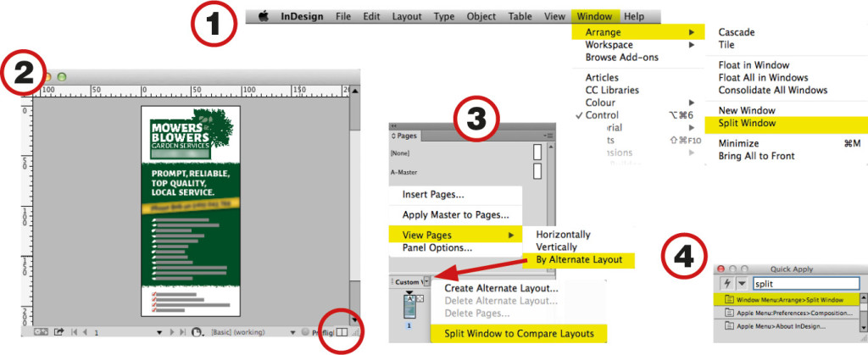Click the preflight status indicator dot
The image size is (868, 355).
tap(305, 332)
